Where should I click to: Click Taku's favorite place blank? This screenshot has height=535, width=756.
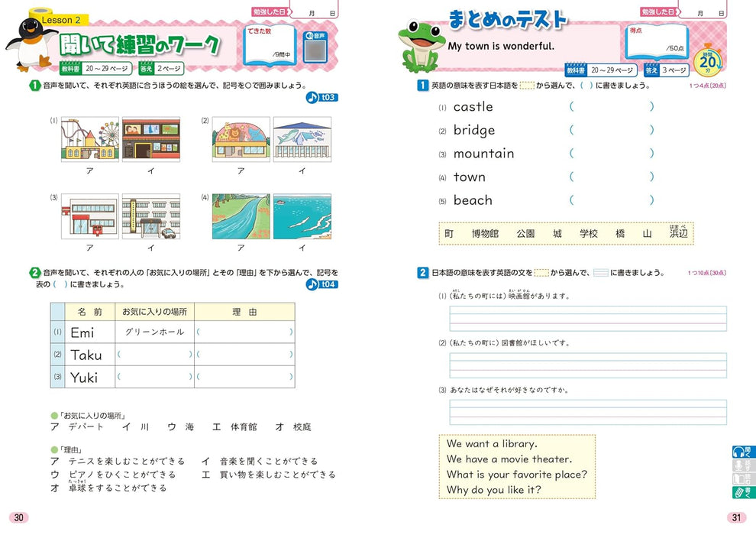click(x=155, y=355)
